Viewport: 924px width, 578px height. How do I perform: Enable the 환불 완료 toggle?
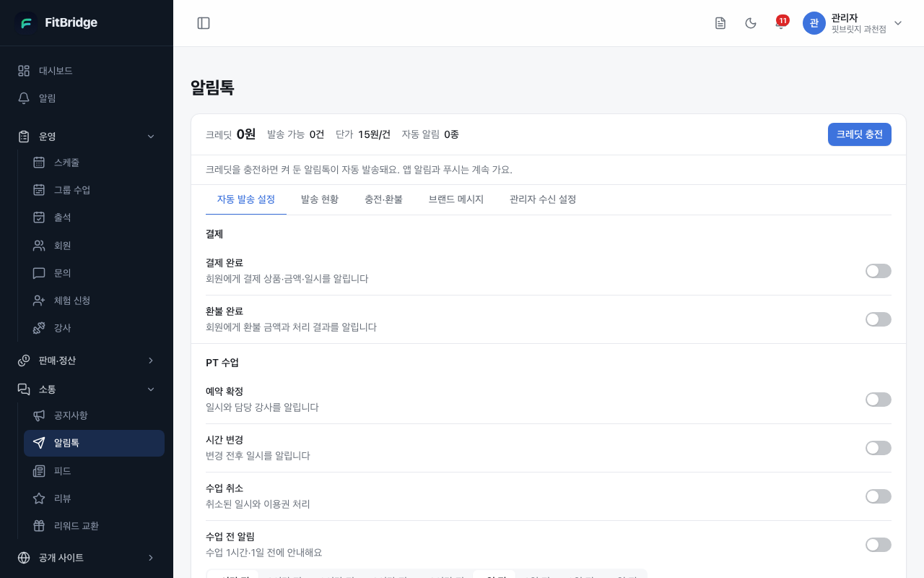(x=879, y=319)
